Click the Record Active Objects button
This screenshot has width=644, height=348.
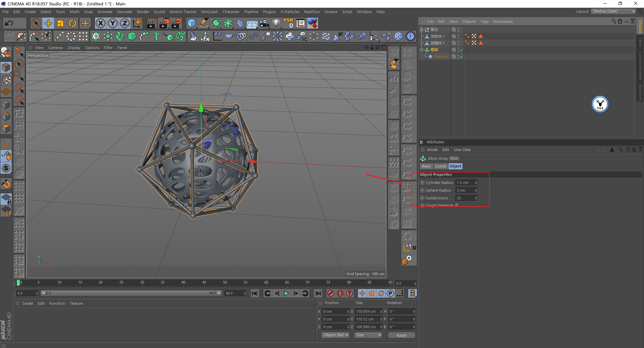point(331,293)
